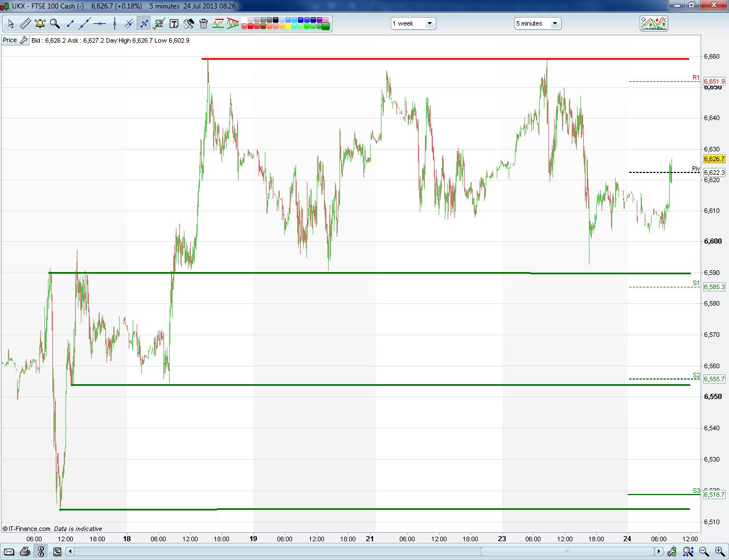The height and width of the screenshot is (560, 729).
Task: Click the horizontal time scrollbar thumb
Action: click(x=567, y=551)
